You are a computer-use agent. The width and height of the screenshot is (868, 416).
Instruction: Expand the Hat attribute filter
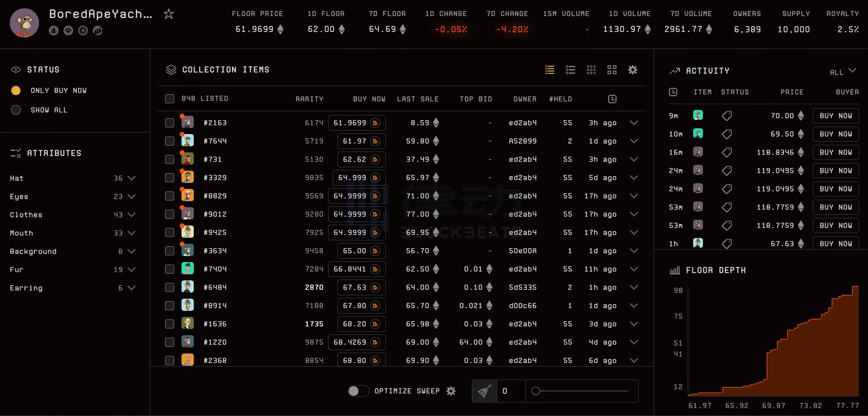click(x=131, y=178)
